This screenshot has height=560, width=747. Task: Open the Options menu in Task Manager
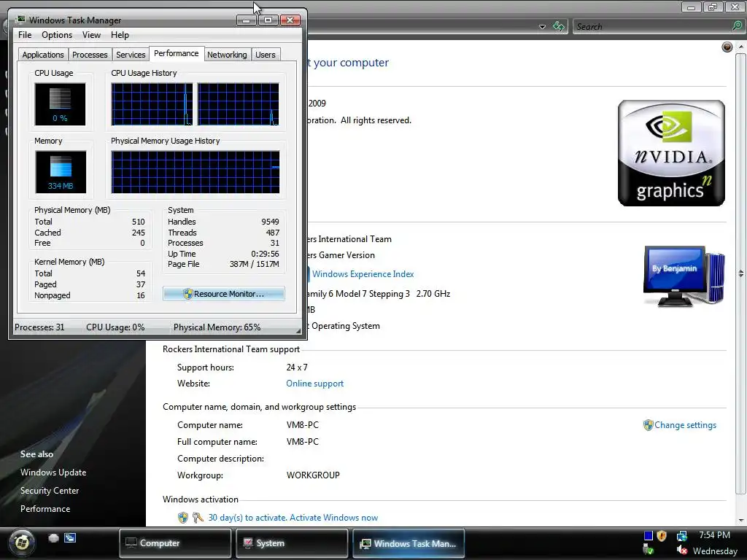point(57,35)
